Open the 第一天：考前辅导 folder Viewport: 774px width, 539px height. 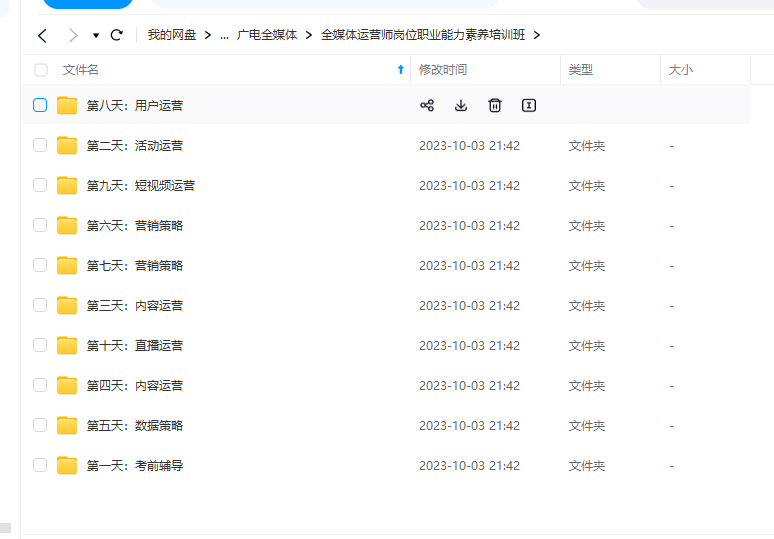click(135, 465)
